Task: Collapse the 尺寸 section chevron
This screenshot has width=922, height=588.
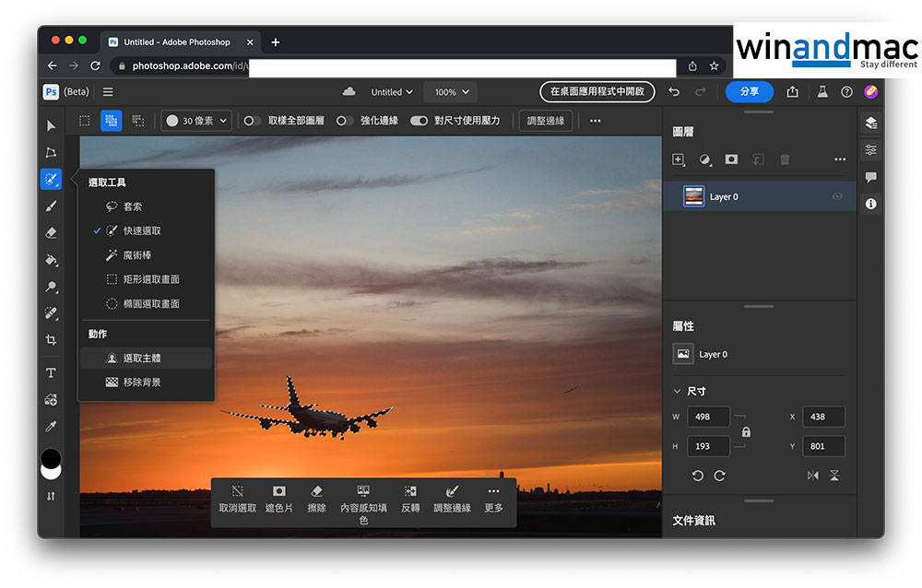Action: point(678,391)
